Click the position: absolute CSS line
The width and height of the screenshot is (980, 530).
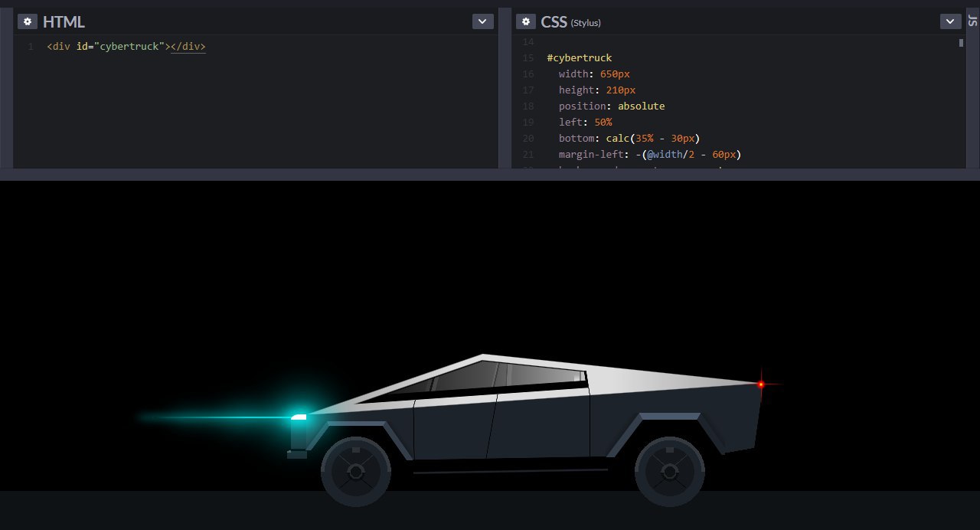(612, 106)
